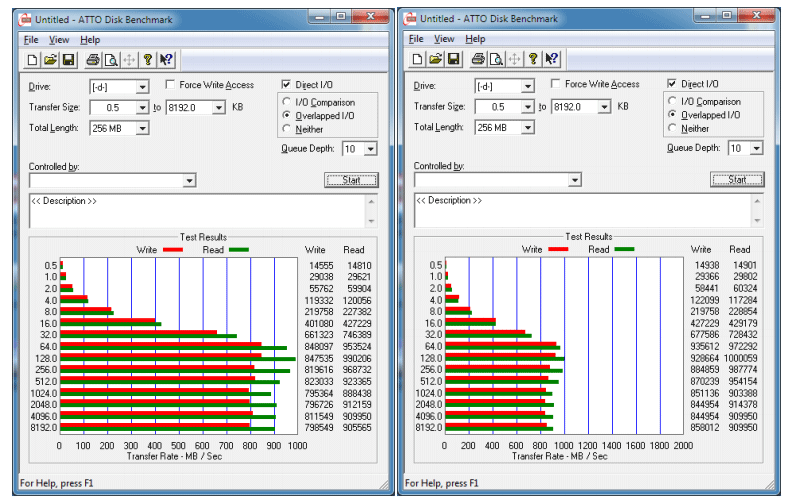
Task: Click green Read legend swatch in left window
Action: (x=239, y=250)
